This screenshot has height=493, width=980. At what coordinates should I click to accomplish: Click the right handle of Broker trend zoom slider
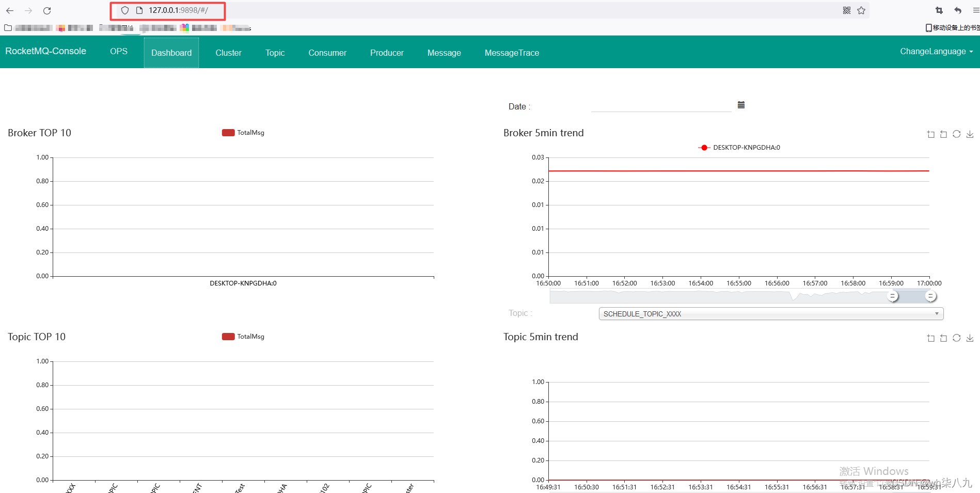point(930,296)
